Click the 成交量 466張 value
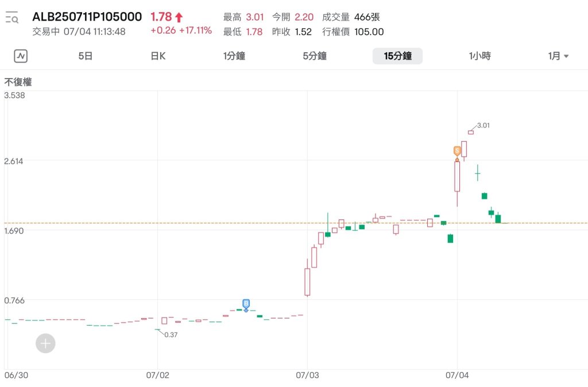This screenshot has height=387, width=588. [x=351, y=17]
